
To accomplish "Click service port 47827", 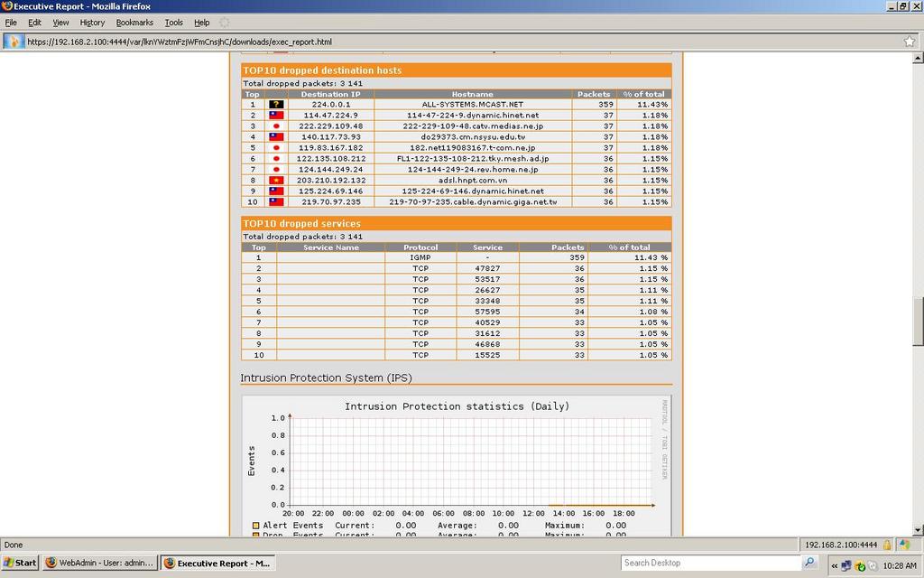I will [487, 268].
